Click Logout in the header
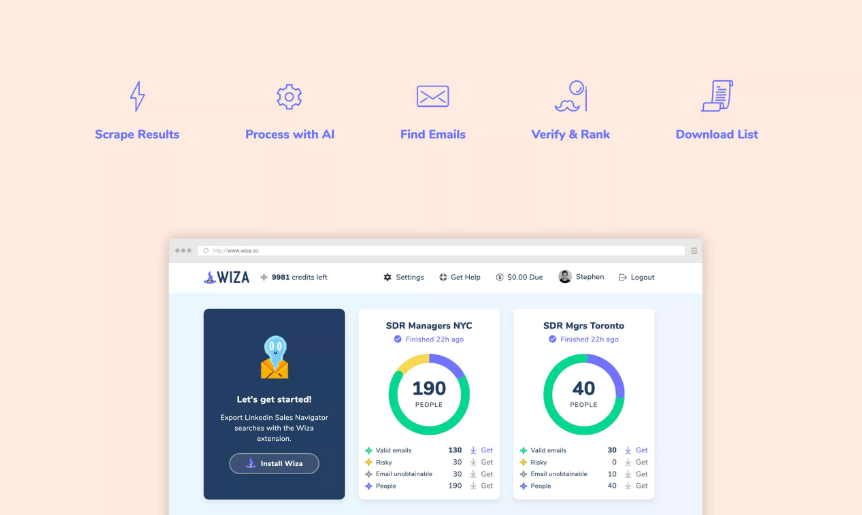 [637, 278]
